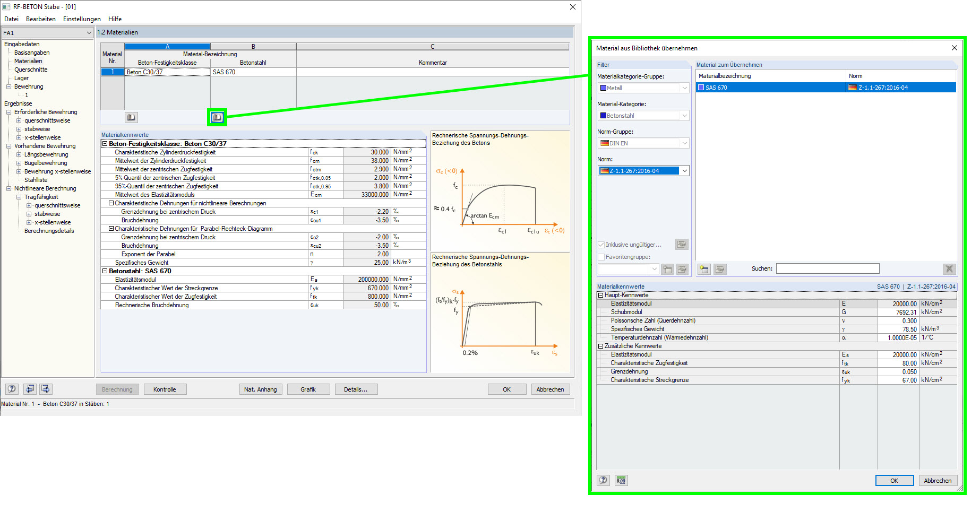Collapse the Vorhandene Bewehrung tree node
The height and width of the screenshot is (512, 980).
pyautogui.click(x=9, y=146)
